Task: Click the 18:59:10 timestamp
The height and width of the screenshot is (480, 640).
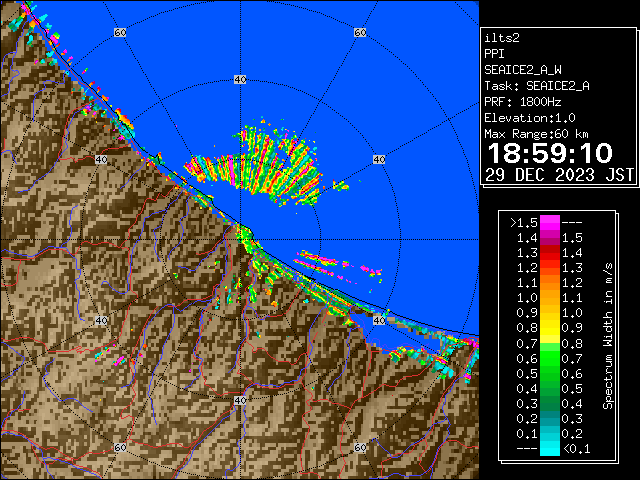Action: (x=550, y=153)
